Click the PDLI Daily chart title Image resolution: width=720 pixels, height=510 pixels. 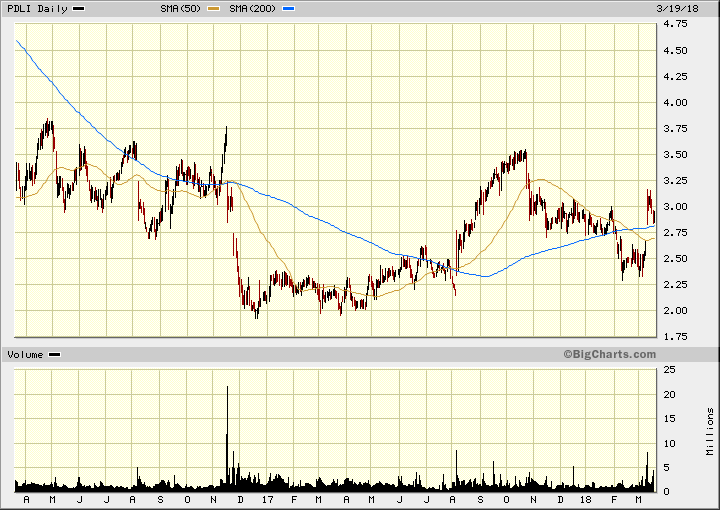tap(37, 9)
